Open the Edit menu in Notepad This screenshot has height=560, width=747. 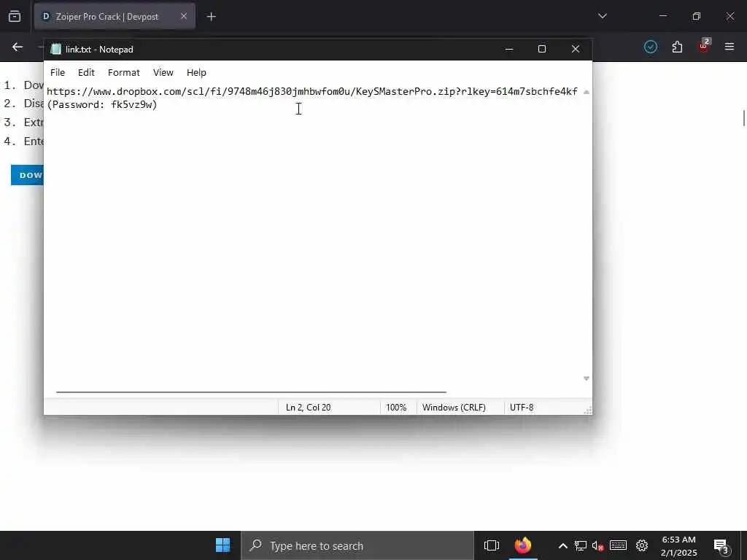(x=86, y=72)
